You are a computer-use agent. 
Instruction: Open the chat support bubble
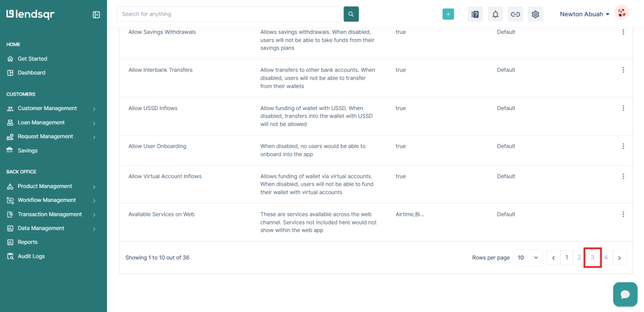click(625, 294)
